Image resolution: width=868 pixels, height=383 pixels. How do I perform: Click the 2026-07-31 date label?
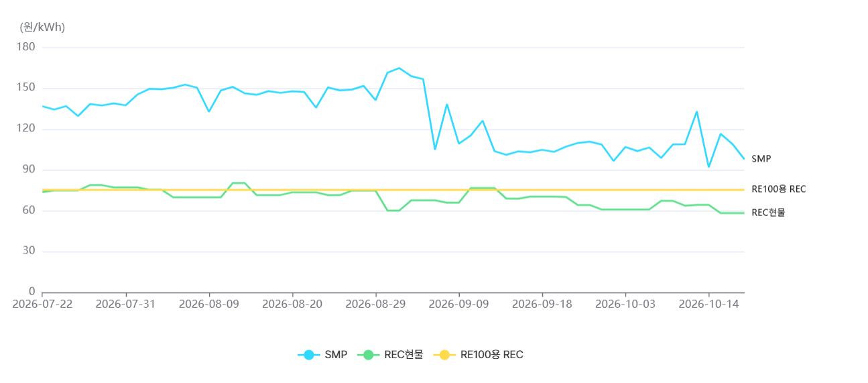(x=125, y=304)
